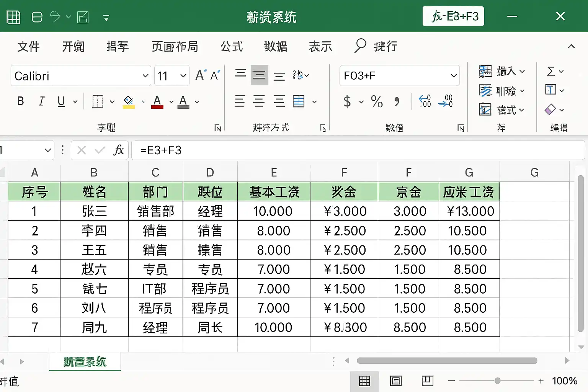The width and height of the screenshot is (588, 392).
Task: Click the AutoSum sigma icon
Action: pos(551,71)
